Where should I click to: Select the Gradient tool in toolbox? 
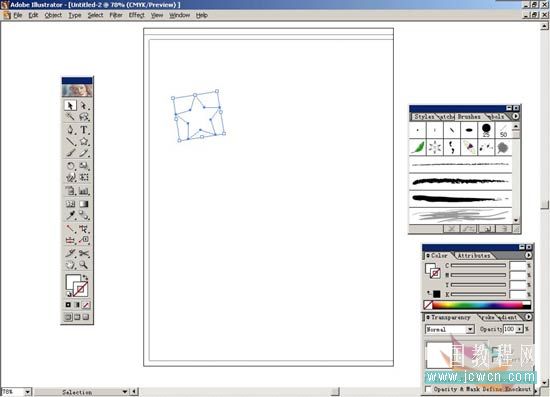84,204
